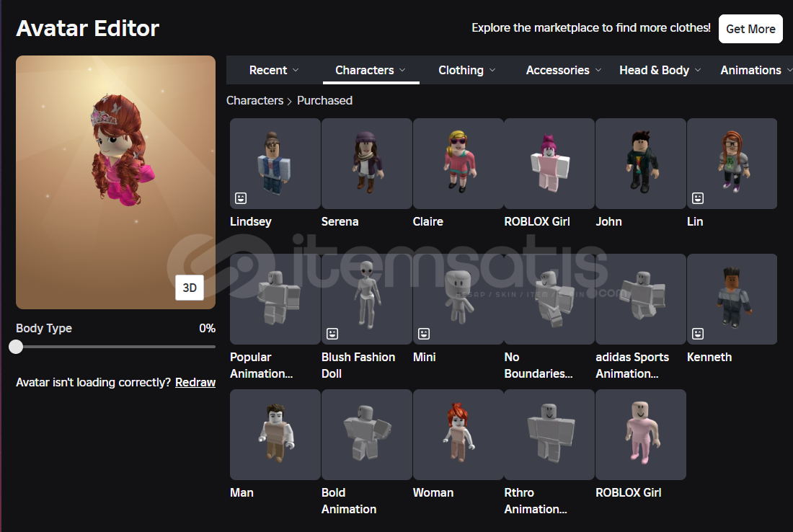
Task: Click the Get More button
Action: tap(750, 29)
